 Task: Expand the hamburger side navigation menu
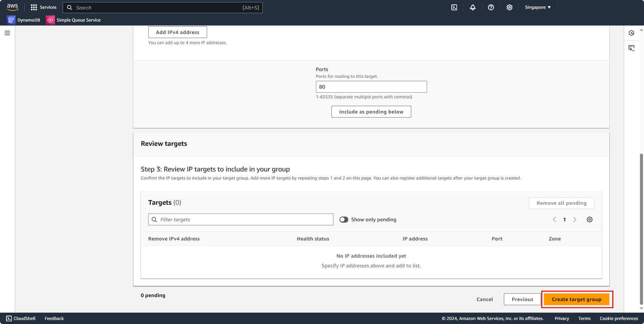point(7,33)
